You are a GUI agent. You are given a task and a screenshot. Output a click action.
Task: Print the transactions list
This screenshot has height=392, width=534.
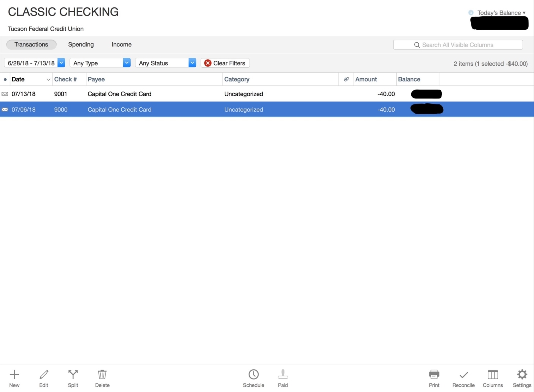[434, 375]
